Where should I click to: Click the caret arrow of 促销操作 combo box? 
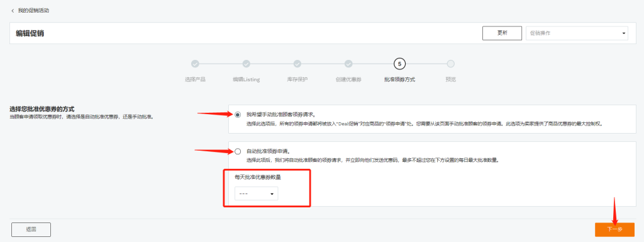pos(623,33)
